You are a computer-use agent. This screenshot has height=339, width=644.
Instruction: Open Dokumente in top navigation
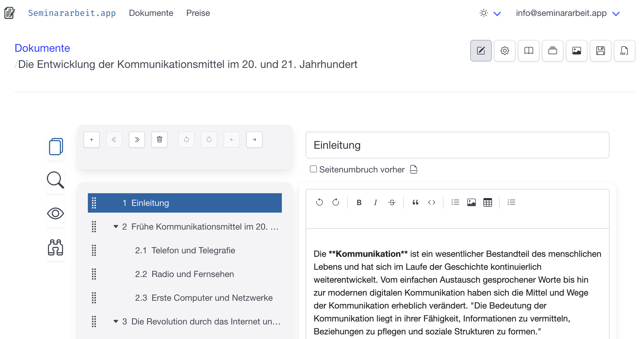151,13
